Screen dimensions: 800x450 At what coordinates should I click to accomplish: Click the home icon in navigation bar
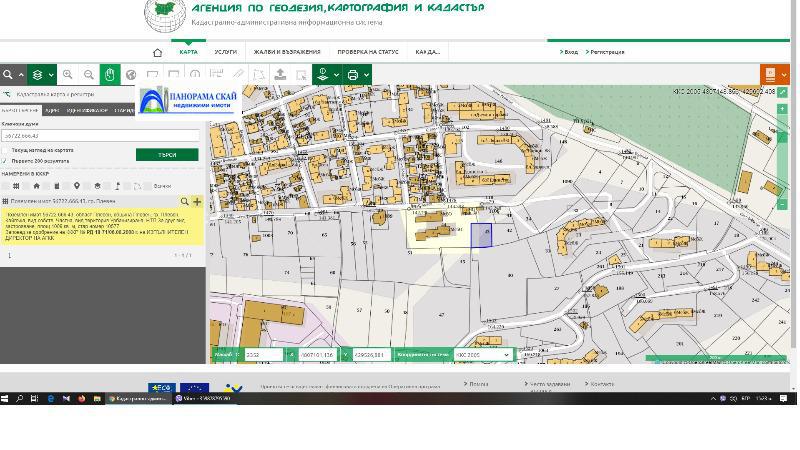pos(157,52)
